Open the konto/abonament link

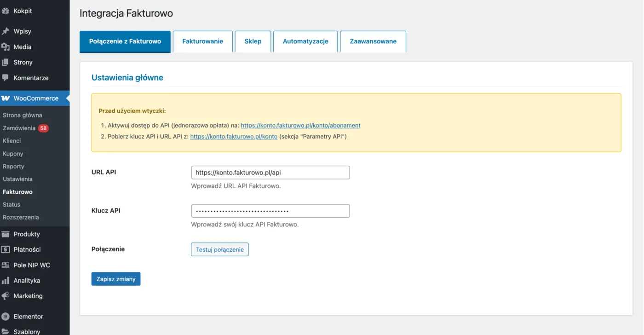point(301,125)
